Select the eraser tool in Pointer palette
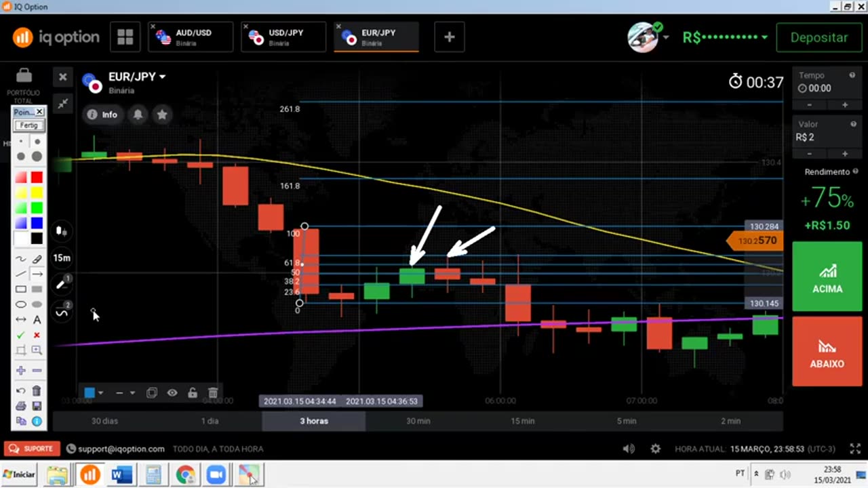 [x=37, y=259]
